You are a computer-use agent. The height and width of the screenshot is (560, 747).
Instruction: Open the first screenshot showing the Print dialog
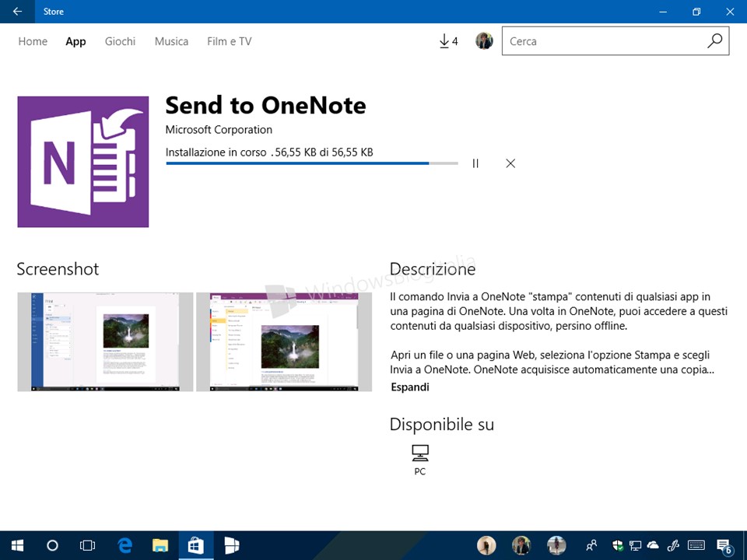coord(105,342)
